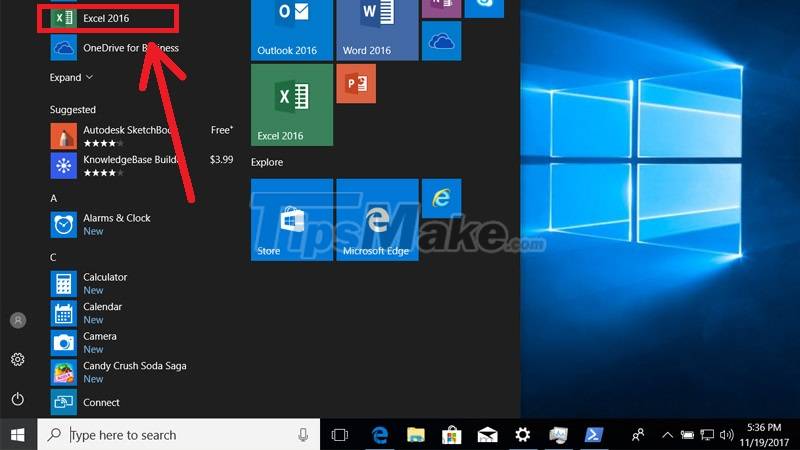
Task: Expand the recently added apps list
Action: tap(71, 78)
